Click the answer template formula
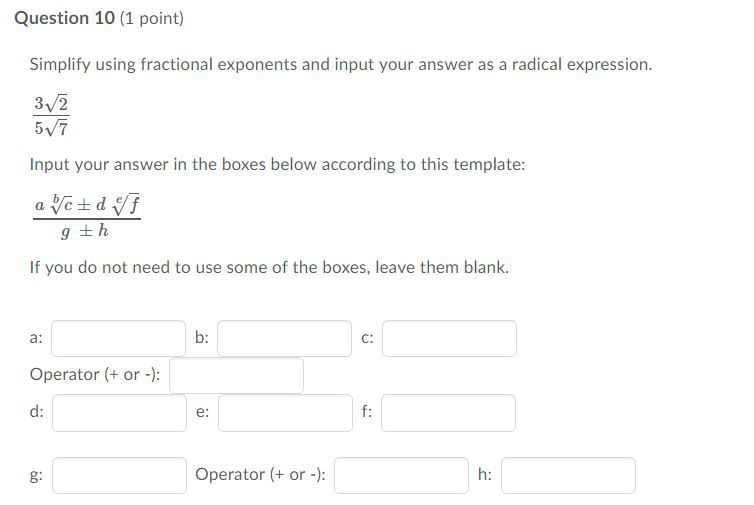 (84, 217)
